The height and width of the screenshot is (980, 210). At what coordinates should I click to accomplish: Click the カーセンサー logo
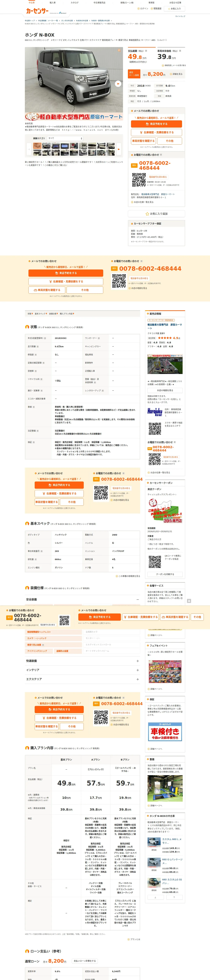[x=37, y=11]
